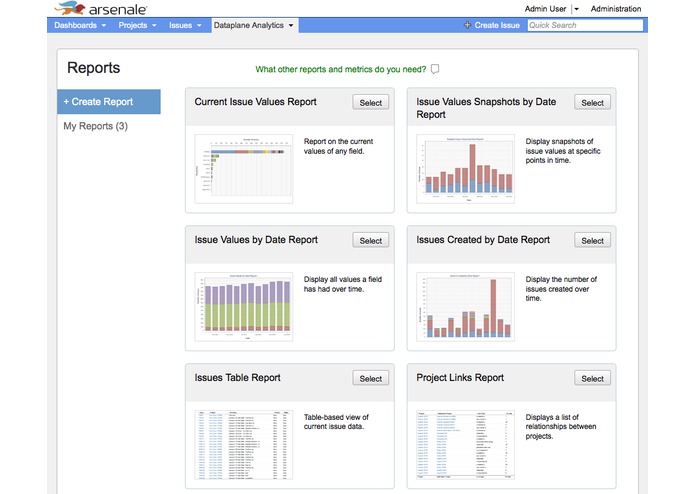The width and height of the screenshot is (695, 494).
Task: Focus the Quick Search field
Action: tap(585, 25)
